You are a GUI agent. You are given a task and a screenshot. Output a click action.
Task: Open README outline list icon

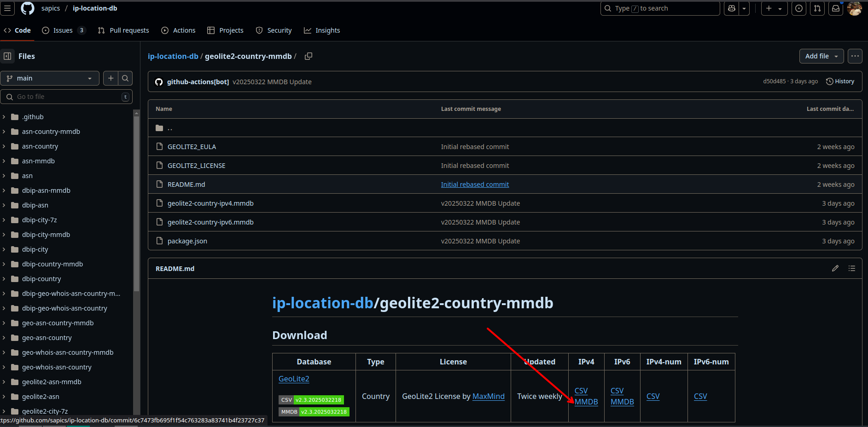tap(852, 268)
